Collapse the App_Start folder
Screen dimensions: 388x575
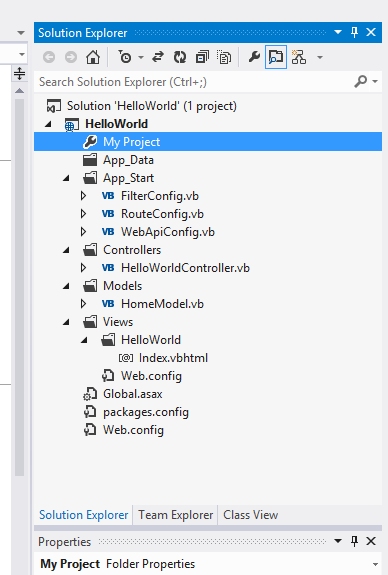tap(66, 178)
